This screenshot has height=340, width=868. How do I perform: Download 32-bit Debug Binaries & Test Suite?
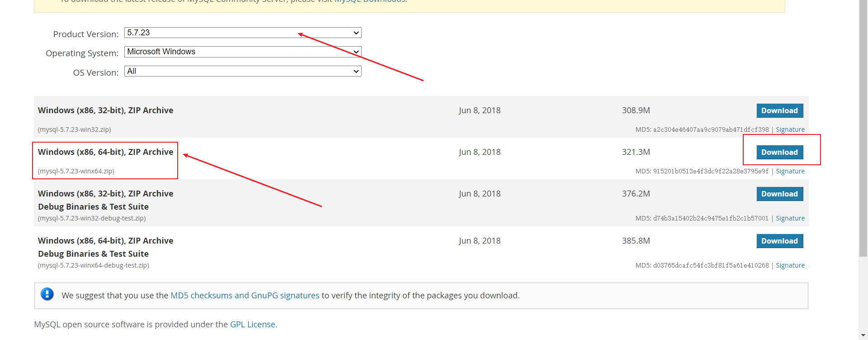click(780, 194)
